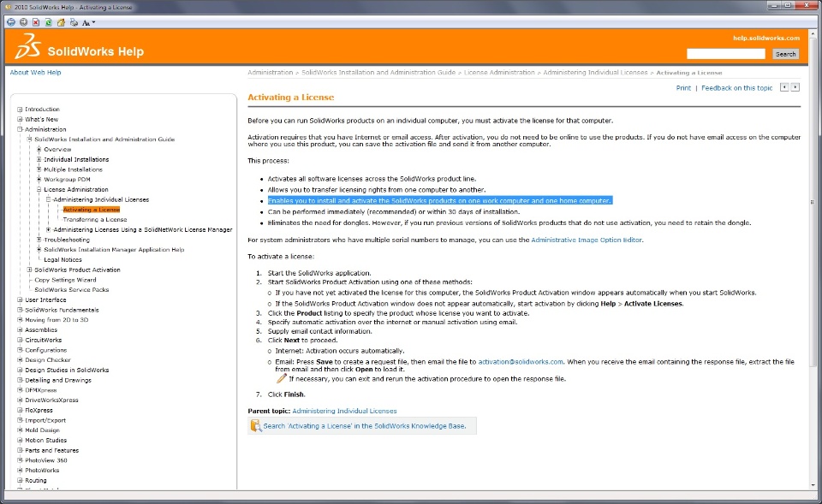Click the SolidWorks DS logo
This screenshot has width=822, height=504.
tap(27, 46)
